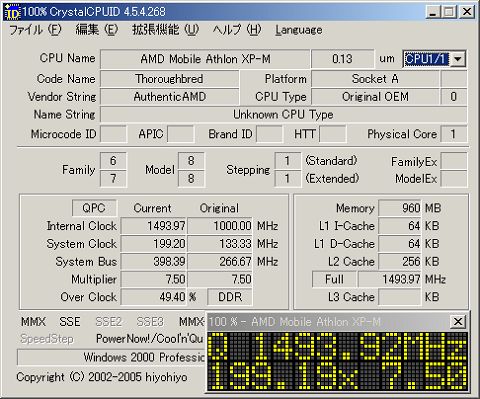Screen dimensions: 480x399
Task: Open the 編集 (E) menu
Action: coord(97,30)
